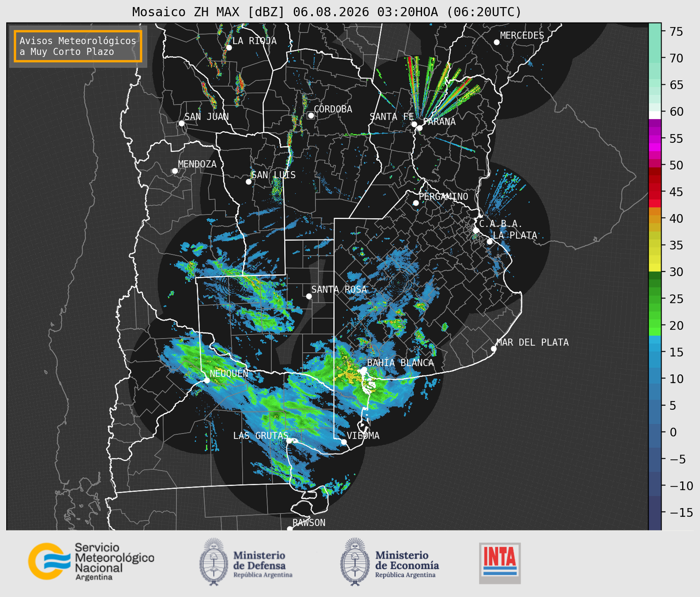Click the San Luis city marker dot
700x597 pixels.
click(249, 181)
